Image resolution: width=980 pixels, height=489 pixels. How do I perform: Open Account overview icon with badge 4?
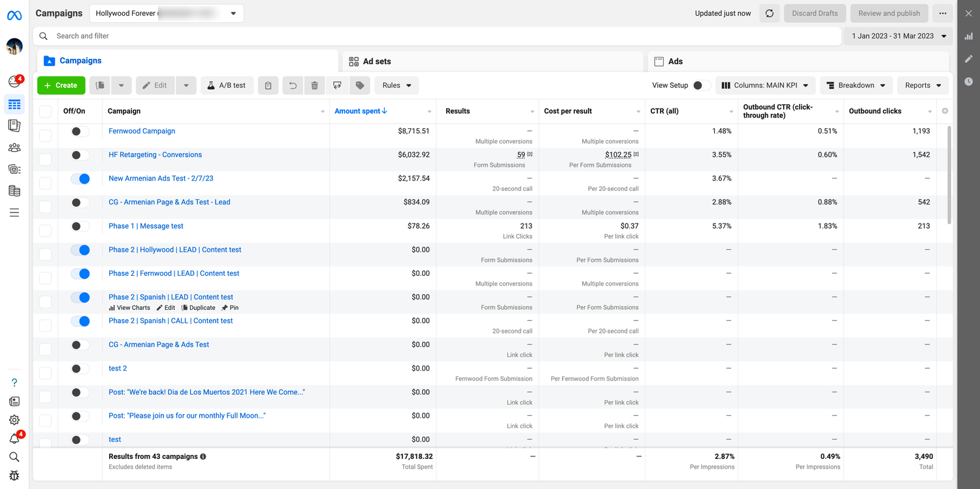click(x=14, y=81)
